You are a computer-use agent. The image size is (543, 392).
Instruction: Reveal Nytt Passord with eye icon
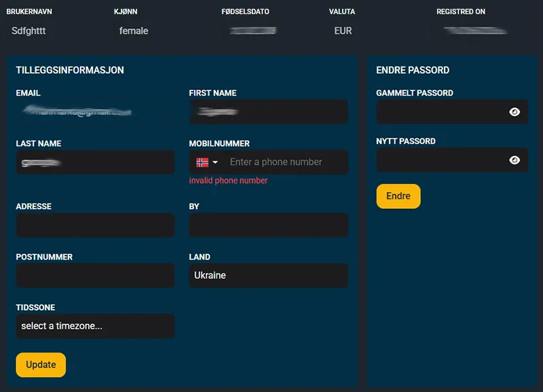point(514,160)
